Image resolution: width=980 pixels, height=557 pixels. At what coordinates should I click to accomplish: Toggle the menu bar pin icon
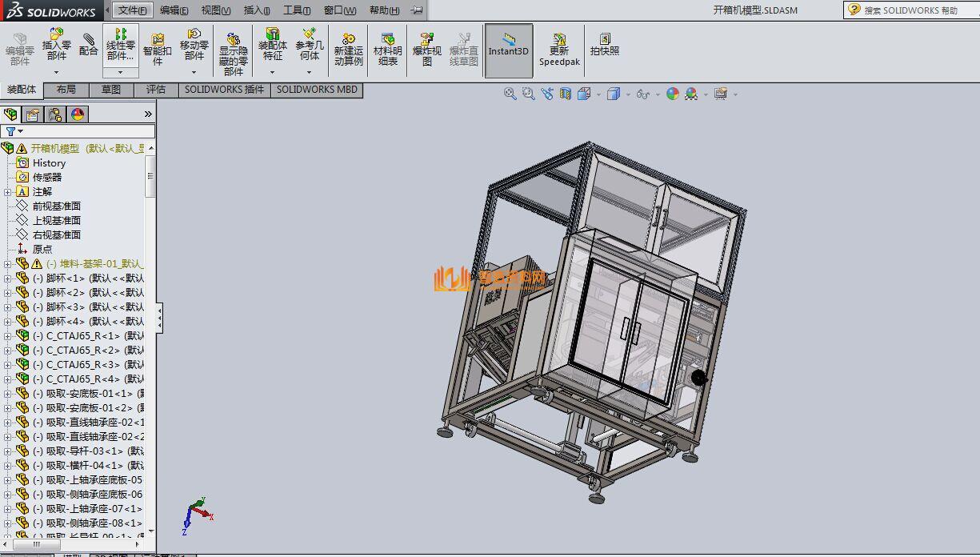(417, 10)
